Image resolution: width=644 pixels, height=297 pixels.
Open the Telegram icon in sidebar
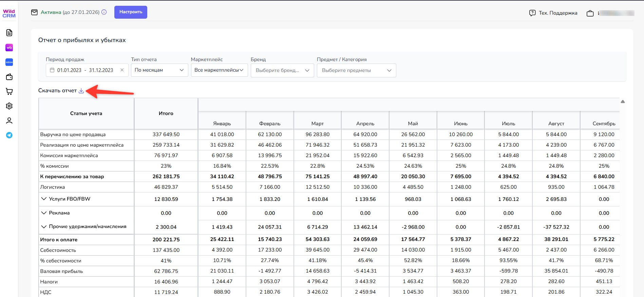[x=9, y=135]
